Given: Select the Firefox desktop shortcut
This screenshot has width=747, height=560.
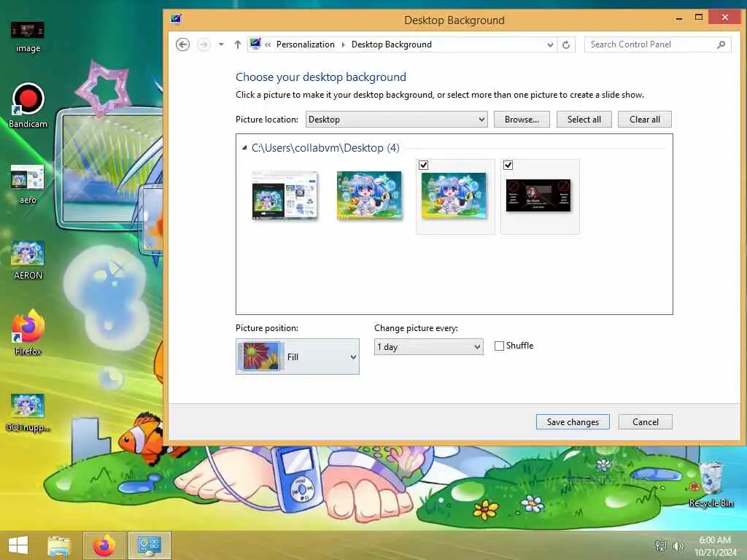Looking at the screenshot, I should coord(28,332).
